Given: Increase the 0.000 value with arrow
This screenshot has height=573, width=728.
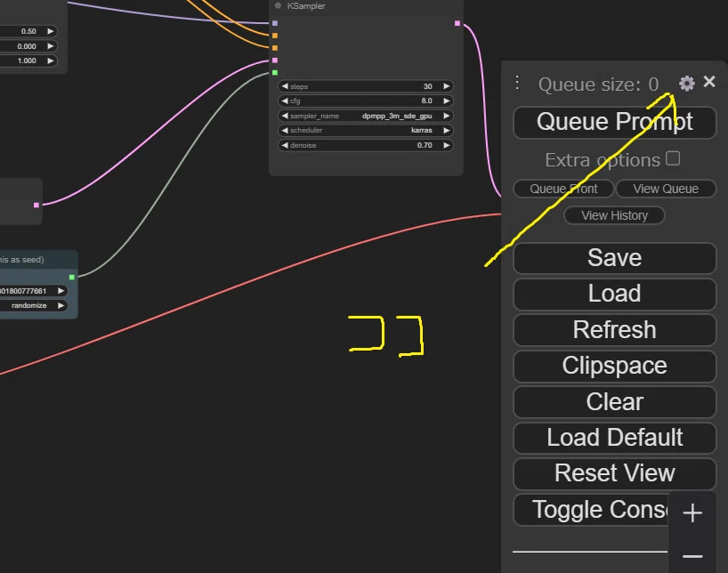Looking at the screenshot, I should point(50,46).
